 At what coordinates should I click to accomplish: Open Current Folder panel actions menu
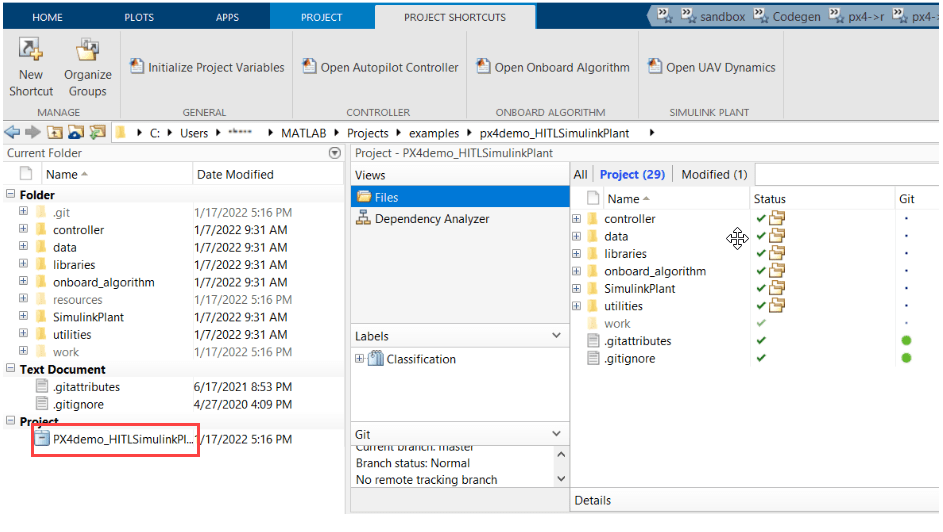coord(335,153)
